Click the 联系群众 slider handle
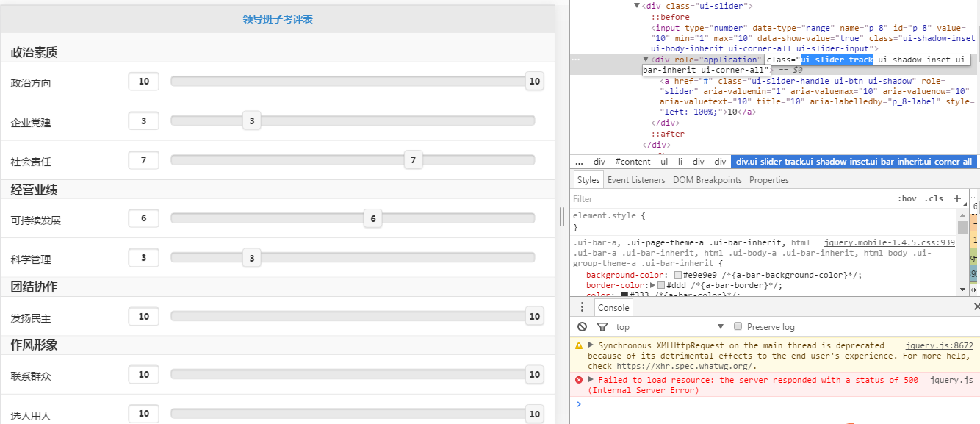This screenshot has width=980, height=424. click(x=535, y=375)
